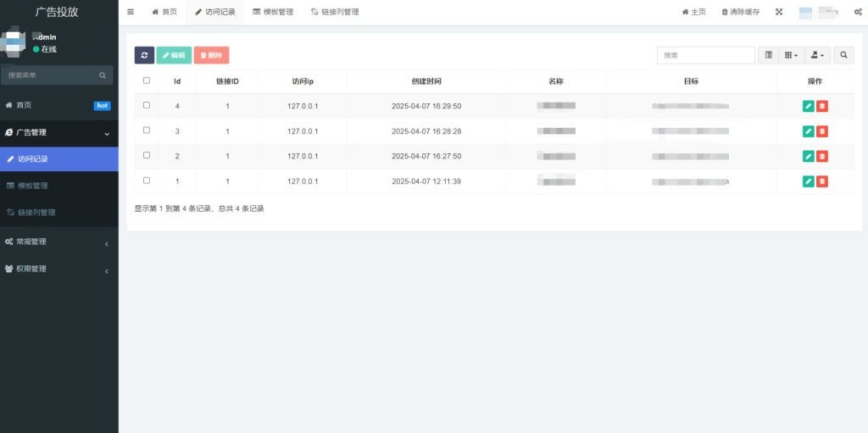Click the 清除缓存 link
868x433 pixels.
[x=740, y=12]
